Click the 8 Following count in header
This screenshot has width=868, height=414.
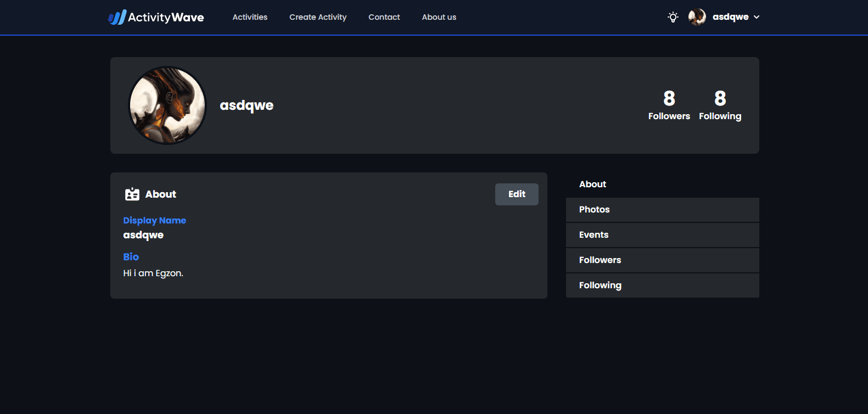click(x=720, y=105)
